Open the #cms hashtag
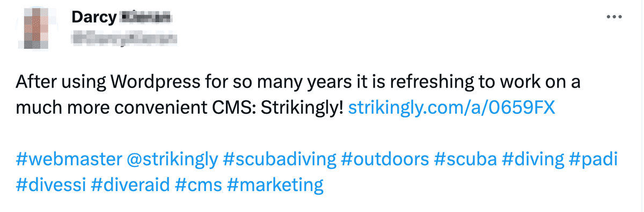Viewport: 644px width, 212px height. click(x=199, y=185)
